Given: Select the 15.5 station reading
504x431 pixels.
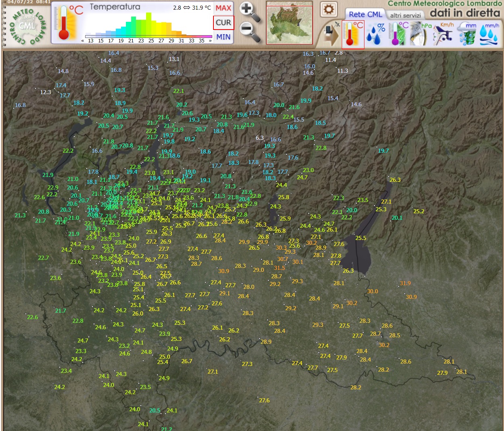Looking at the screenshot, I should click(x=299, y=120).
